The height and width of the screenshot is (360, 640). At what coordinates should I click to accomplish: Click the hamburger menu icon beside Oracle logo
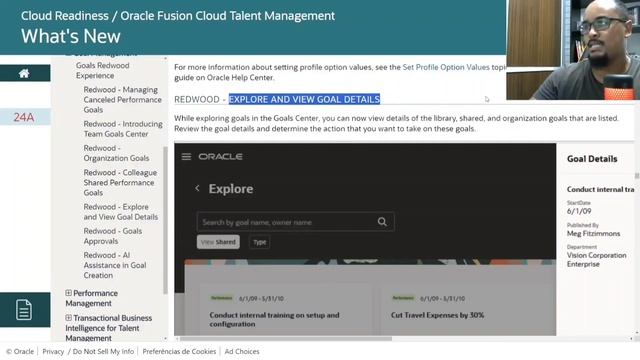pos(186,157)
